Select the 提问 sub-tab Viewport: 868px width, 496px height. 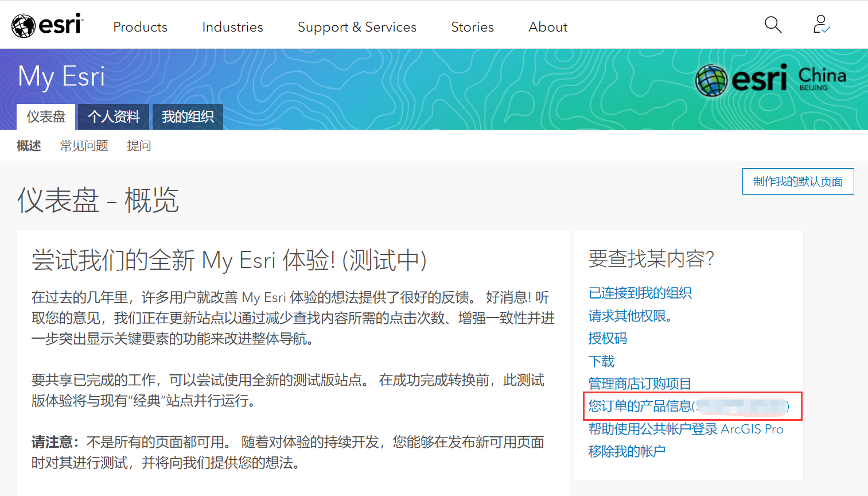[x=138, y=145]
